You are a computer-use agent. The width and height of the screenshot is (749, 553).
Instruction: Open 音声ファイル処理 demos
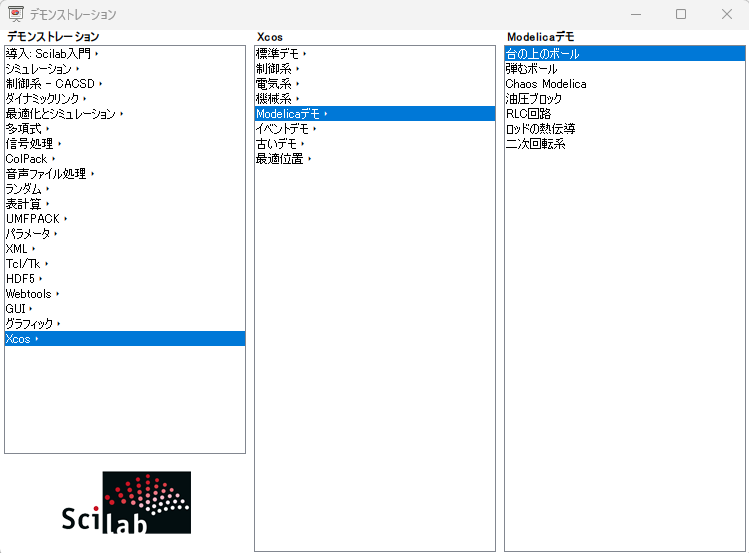pos(125,174)
